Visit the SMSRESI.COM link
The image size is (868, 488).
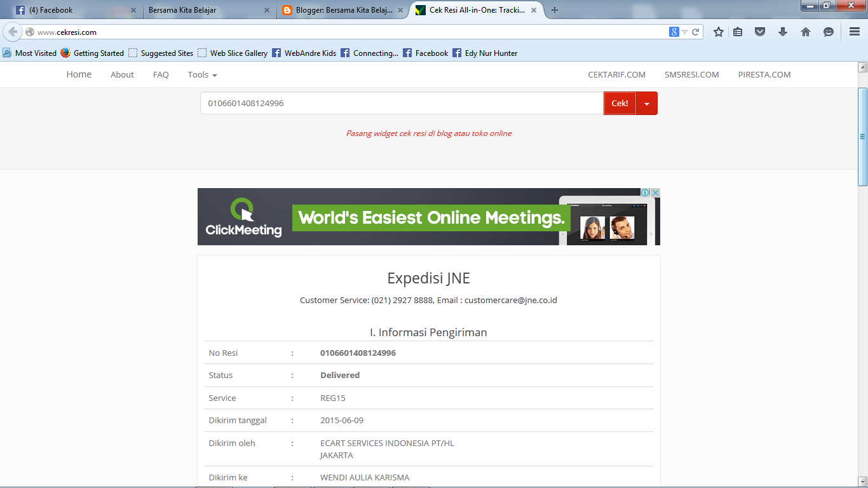click(x=691, y=74)
